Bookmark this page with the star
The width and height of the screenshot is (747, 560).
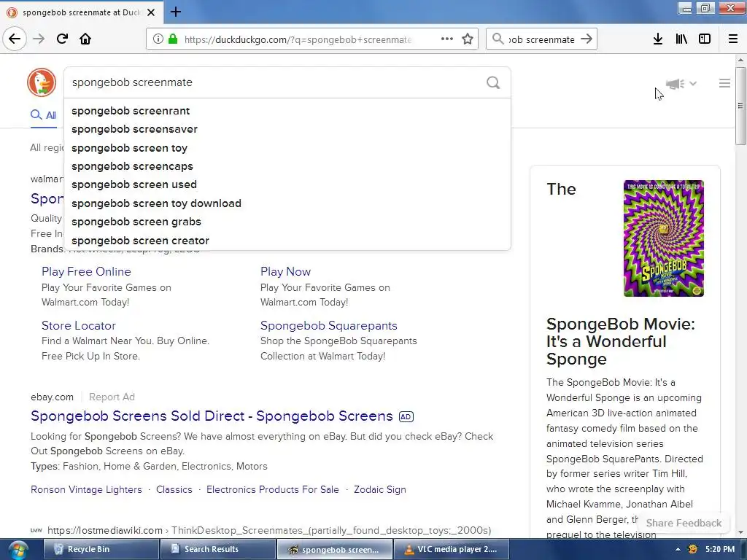point(468,39)
